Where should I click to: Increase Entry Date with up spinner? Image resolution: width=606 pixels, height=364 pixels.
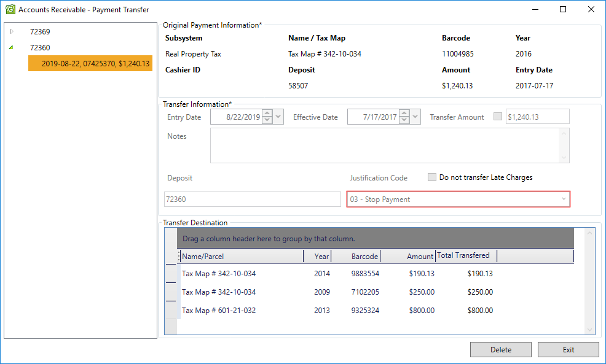(x=267, y=114)
